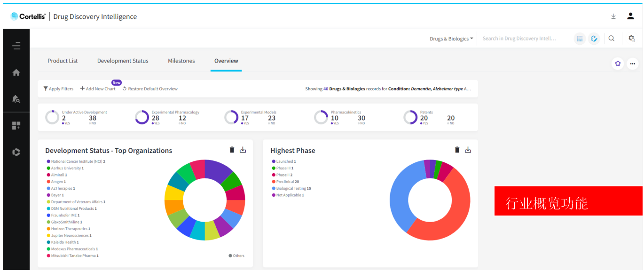Image resolution: width=644 pixels, height=272 pixels.
Task: Download the Highest Phase chart
Action: [468, 150]
